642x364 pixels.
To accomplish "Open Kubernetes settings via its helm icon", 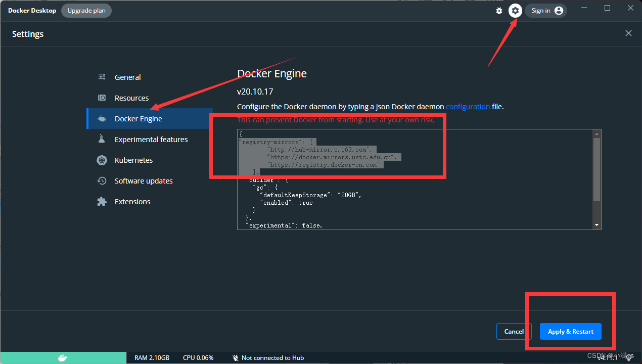I will pyautogui.click(x=101, y=160).
